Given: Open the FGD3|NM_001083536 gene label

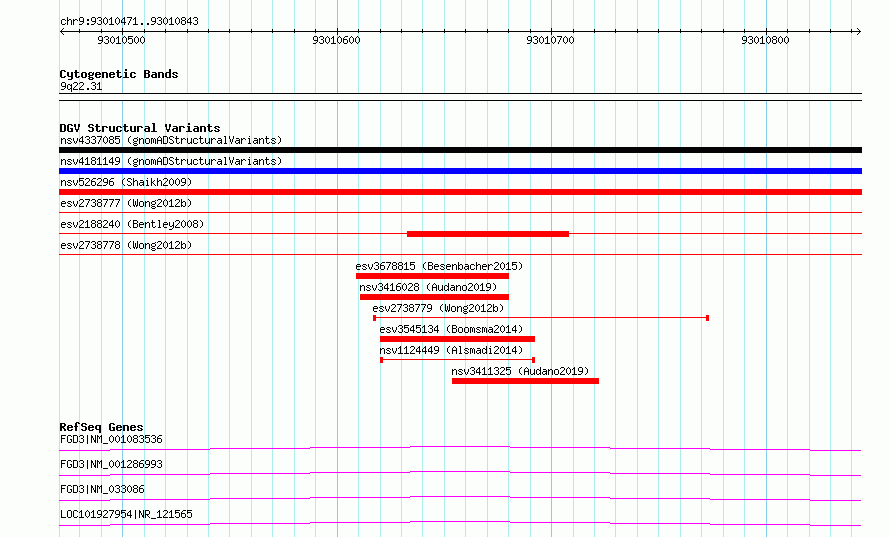Looking at the screenshot, I should pos(111,439).
